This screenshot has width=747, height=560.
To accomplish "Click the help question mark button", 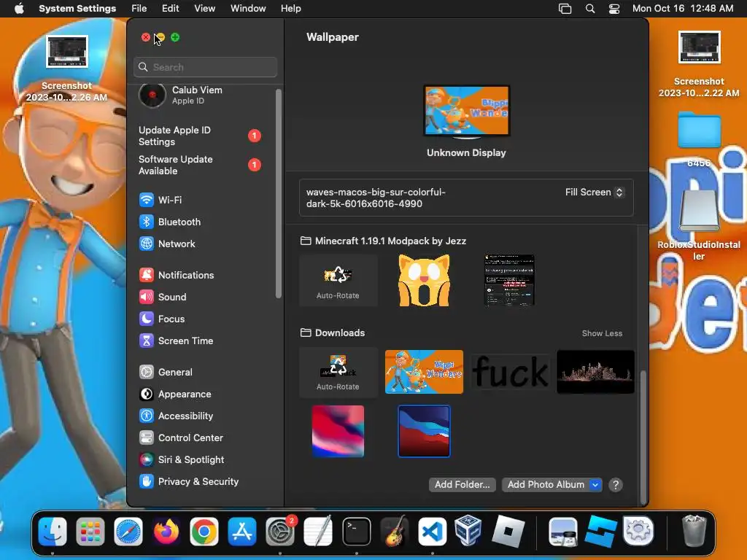I will point(616,485).
